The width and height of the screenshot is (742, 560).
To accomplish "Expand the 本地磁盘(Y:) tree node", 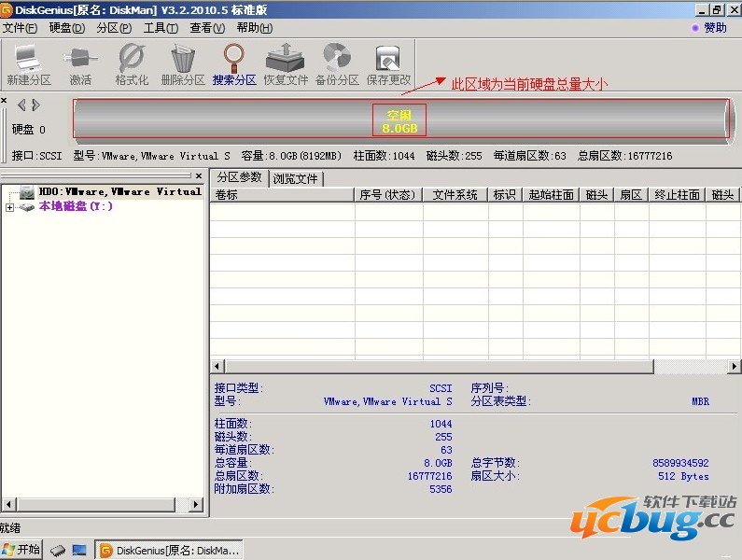I will tap(9, 207).
